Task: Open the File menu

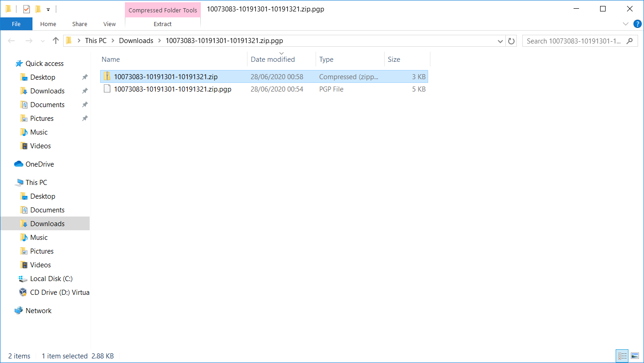Action: 16,24
